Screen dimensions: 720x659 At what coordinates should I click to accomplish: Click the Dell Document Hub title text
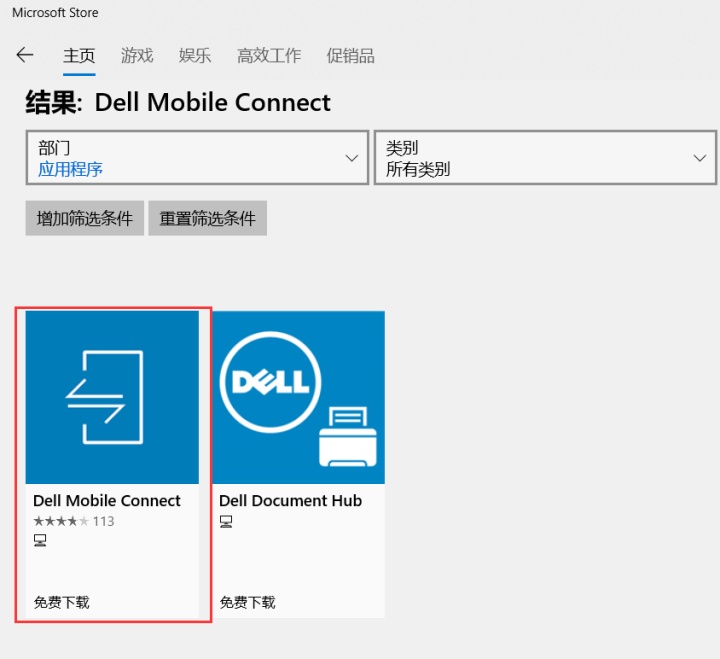[290, 501]
